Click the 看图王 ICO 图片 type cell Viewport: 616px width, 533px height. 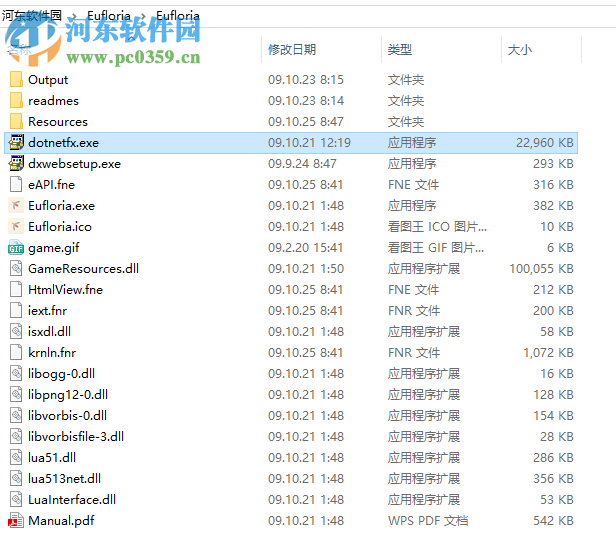coord(437,227)
